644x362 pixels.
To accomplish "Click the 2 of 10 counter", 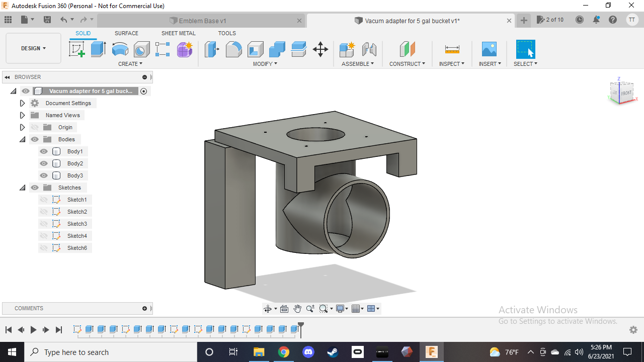I will (x=550, y=20).
